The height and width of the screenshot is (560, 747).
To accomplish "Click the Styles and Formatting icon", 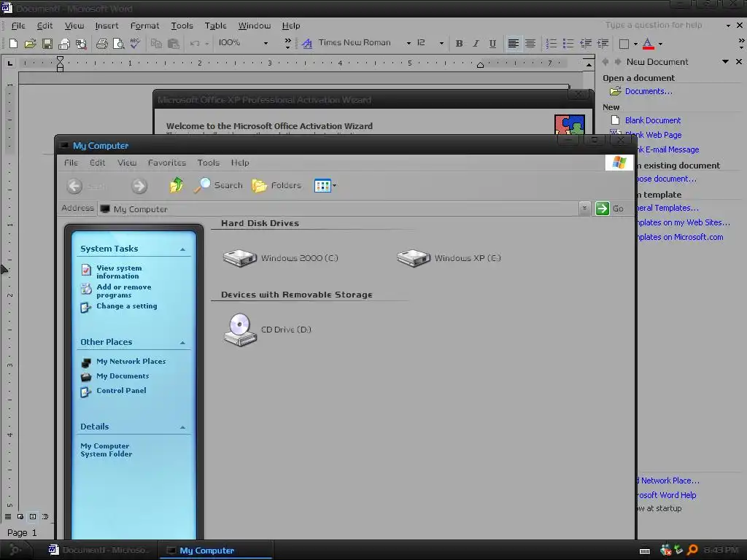I will (x=307, y=44).
